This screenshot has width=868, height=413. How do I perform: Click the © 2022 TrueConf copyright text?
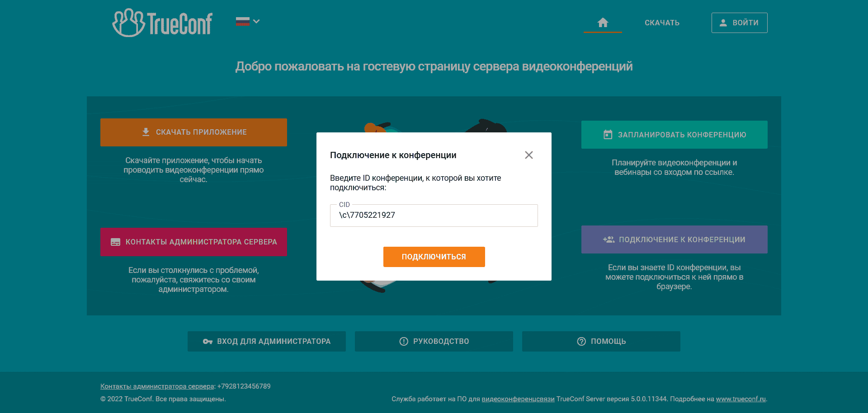(x=163, y=399)
